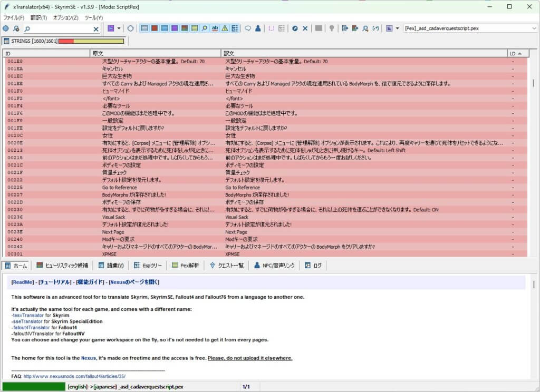
Task: Switch to the クエスト一覧 tab
Action: pyautogui.click(x=227, y=266)
